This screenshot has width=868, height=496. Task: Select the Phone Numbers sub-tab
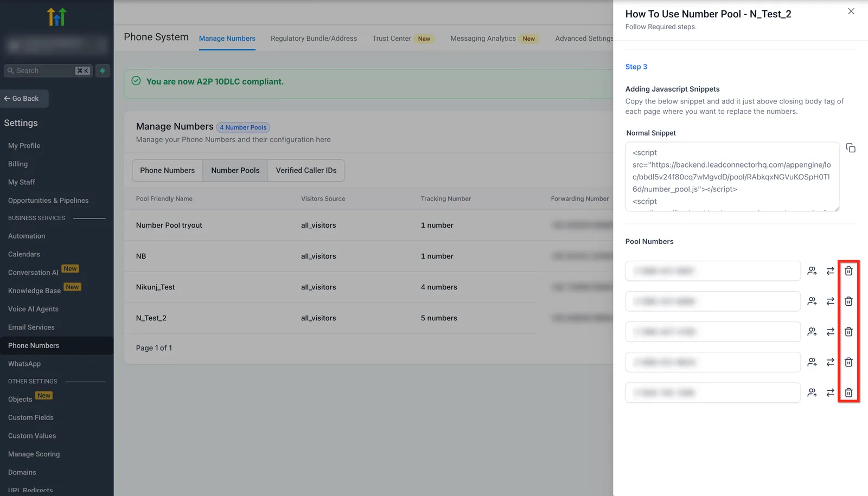point(168,170)
